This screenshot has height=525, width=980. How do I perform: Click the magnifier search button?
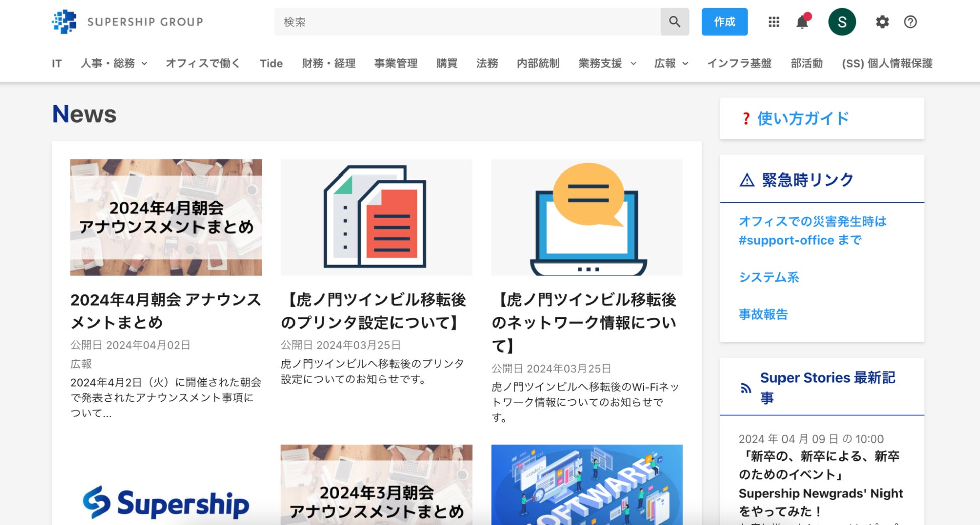click(675, 22)
